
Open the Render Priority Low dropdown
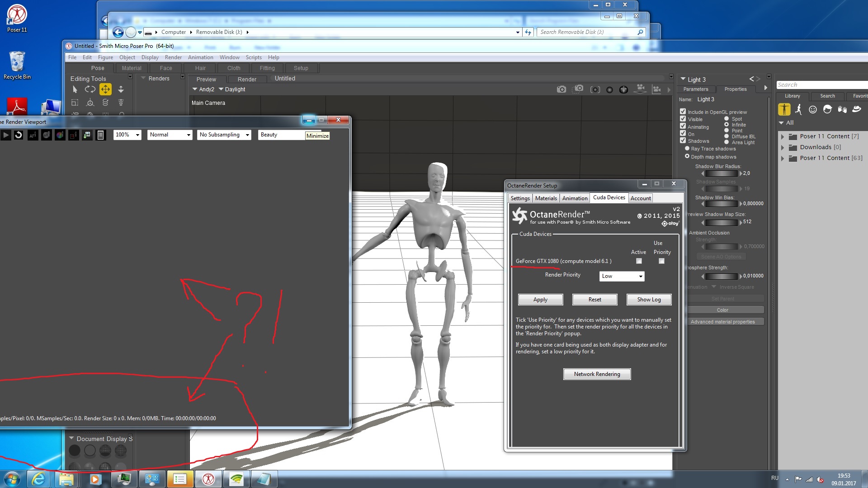click(x=622, y=276)
